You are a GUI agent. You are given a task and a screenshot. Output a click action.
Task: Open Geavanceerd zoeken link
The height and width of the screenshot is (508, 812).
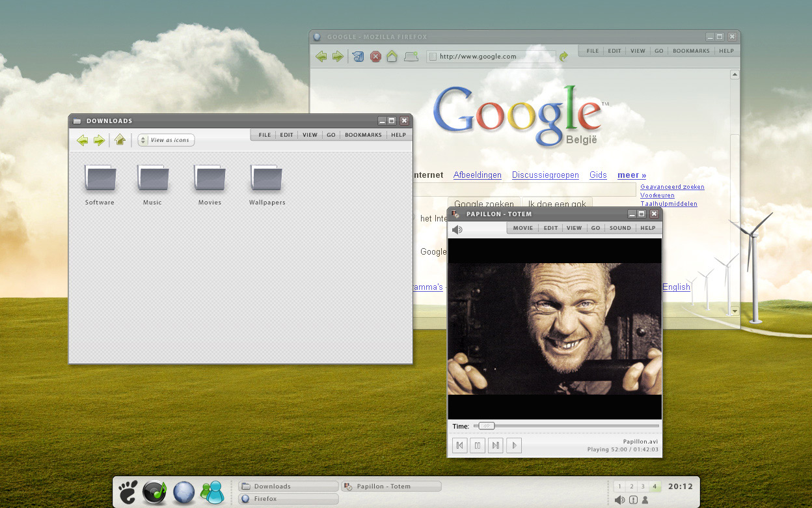(672, 187)
